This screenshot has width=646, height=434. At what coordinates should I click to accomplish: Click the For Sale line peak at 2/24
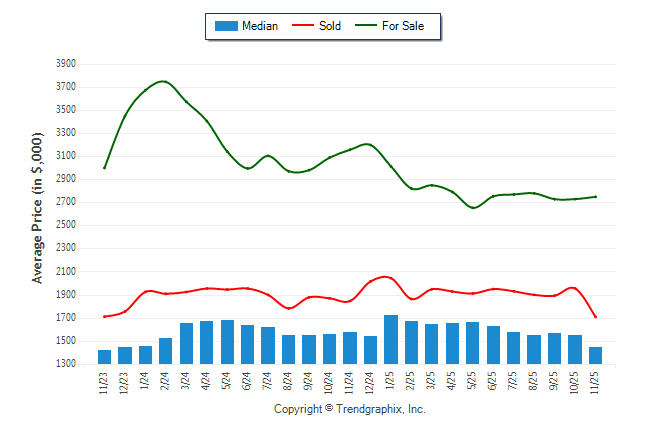pos(164,81)
